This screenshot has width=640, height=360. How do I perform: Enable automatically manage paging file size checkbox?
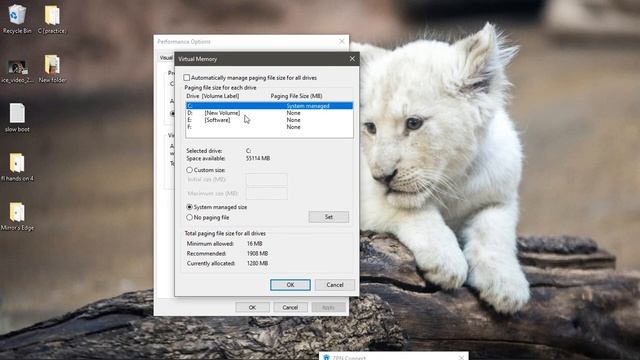pyautogui.click(x=187, y=78)
